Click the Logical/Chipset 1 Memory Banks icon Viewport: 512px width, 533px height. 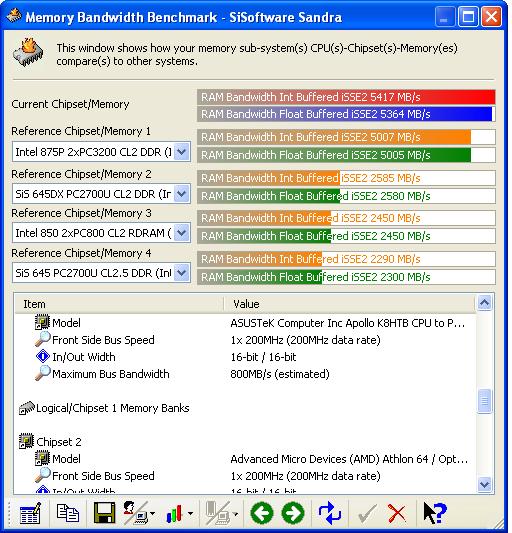click(27, 408)
